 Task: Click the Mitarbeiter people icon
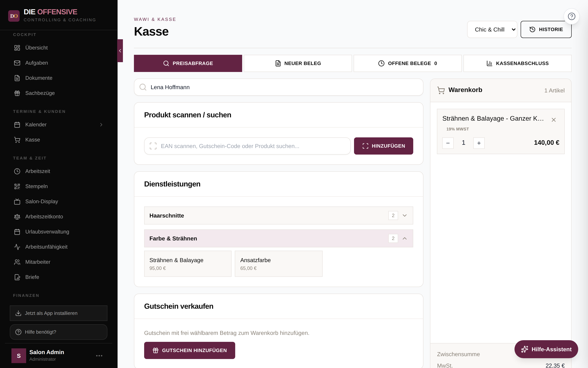click(x=17, y=262)
